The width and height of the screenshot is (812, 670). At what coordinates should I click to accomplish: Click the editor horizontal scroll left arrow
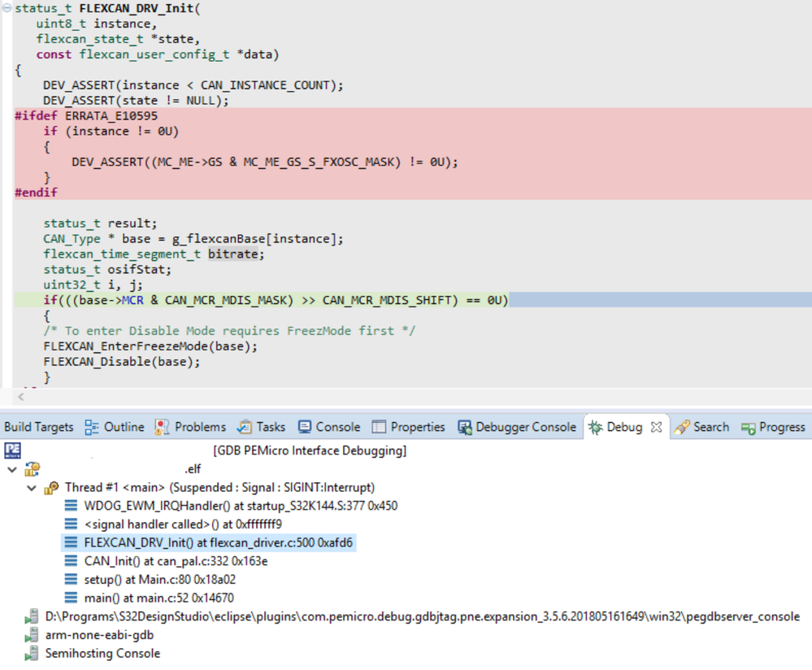(20, 397)
